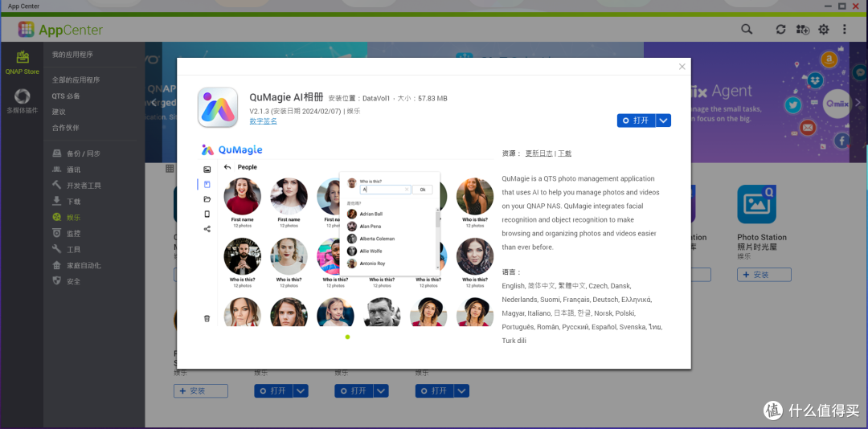Open the search magnifier in AppCenter header
The height and width of the screenshot is (429, 868).
[x=747, y=30]
